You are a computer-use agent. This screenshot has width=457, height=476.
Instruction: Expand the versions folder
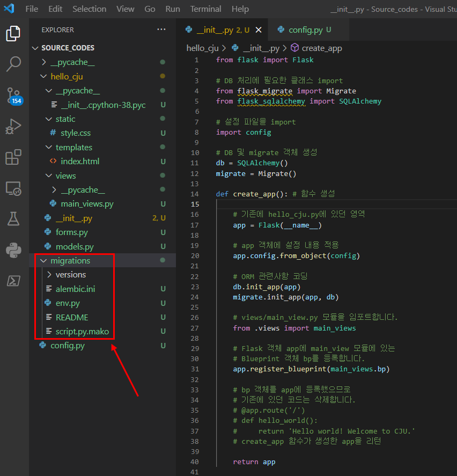coord(49,274)
